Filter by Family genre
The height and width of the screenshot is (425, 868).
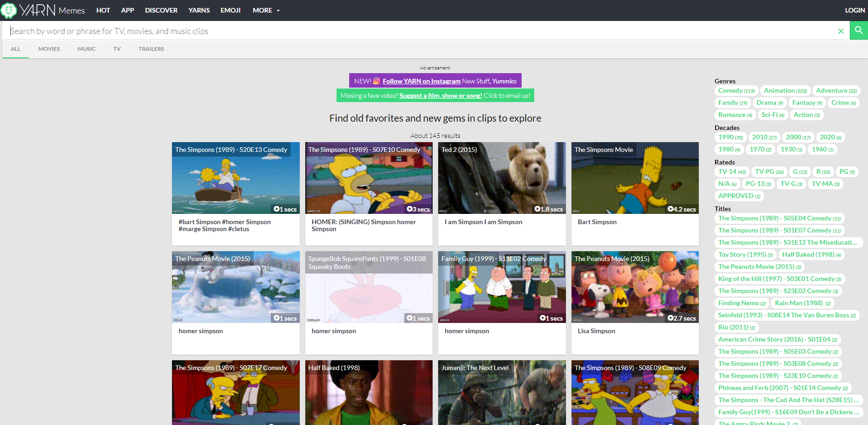coord(733,103)
